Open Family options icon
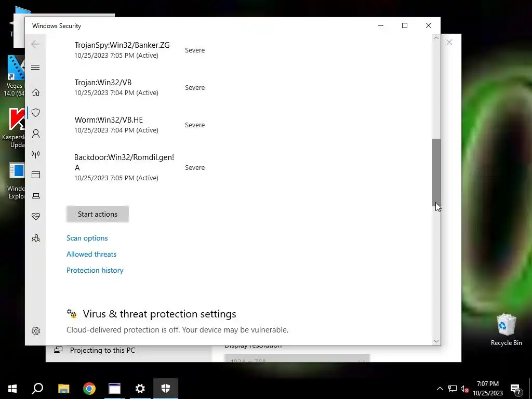 (36, 238)
